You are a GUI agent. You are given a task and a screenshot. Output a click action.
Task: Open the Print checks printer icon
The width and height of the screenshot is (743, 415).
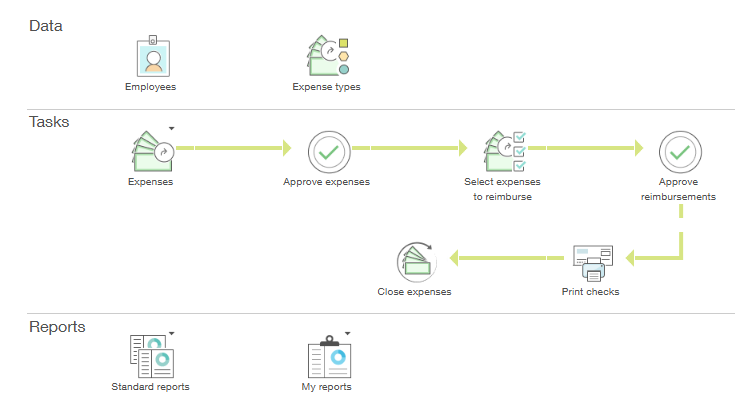(593, 263)
